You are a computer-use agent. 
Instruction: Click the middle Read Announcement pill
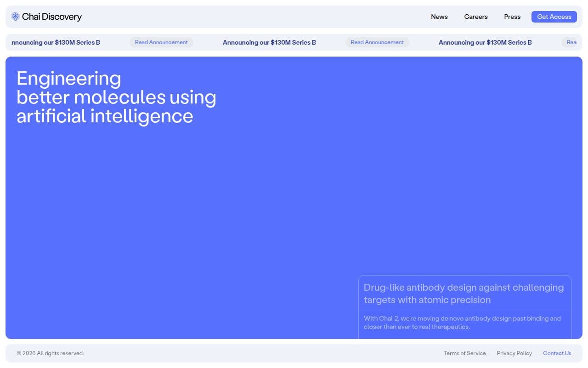pos(377,42)
